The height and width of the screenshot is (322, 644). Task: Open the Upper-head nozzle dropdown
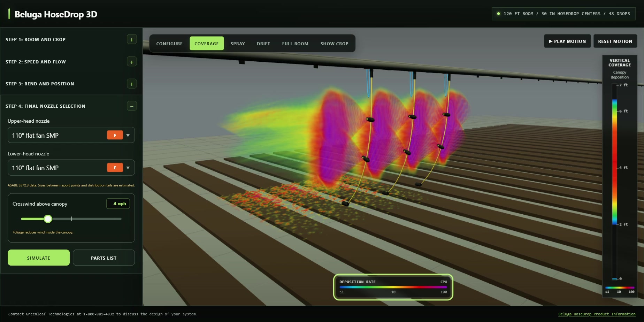[71, 135]
